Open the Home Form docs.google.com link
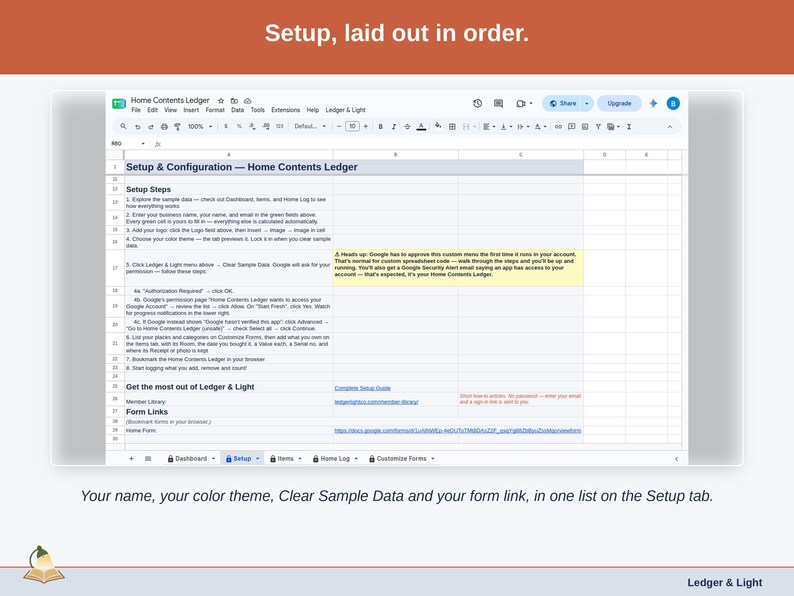Image resolution: width=794 pixels, height=596 pixels. [458, 430]
